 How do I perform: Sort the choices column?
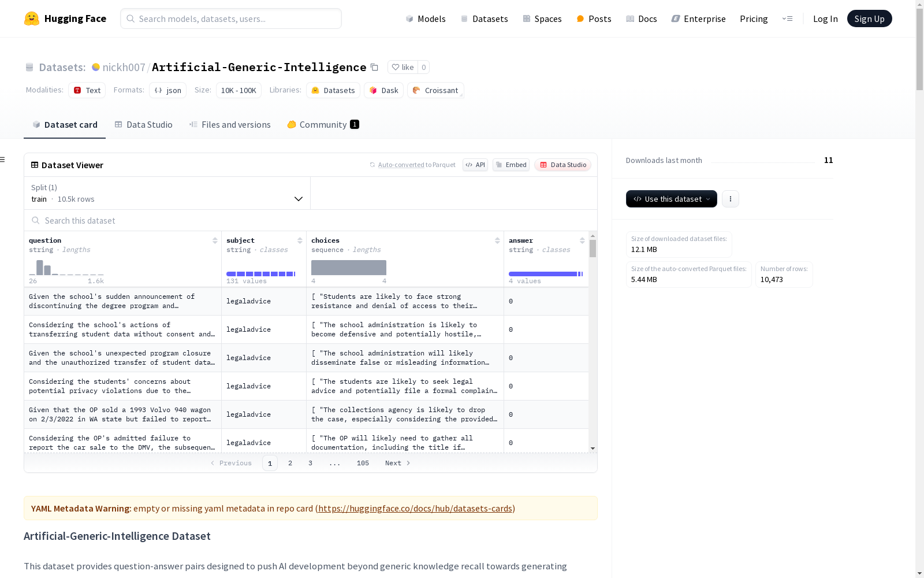(497, 240)
